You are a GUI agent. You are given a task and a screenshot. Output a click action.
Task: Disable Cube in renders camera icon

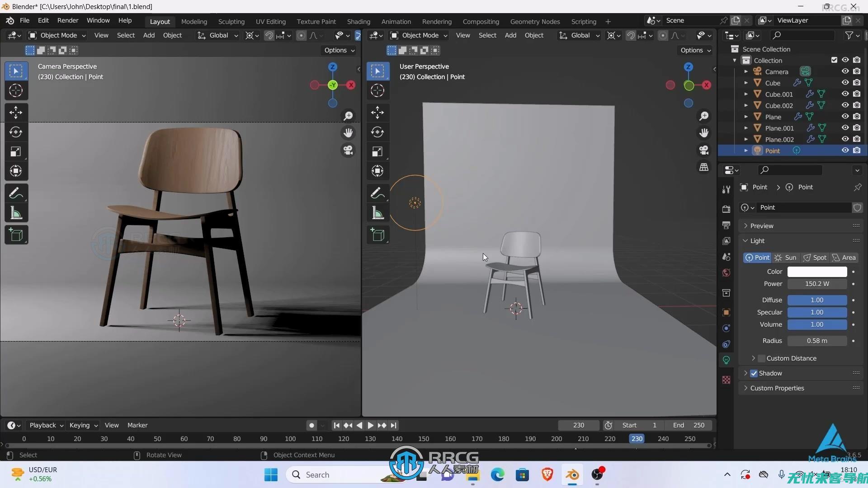(x=857, y=83)
